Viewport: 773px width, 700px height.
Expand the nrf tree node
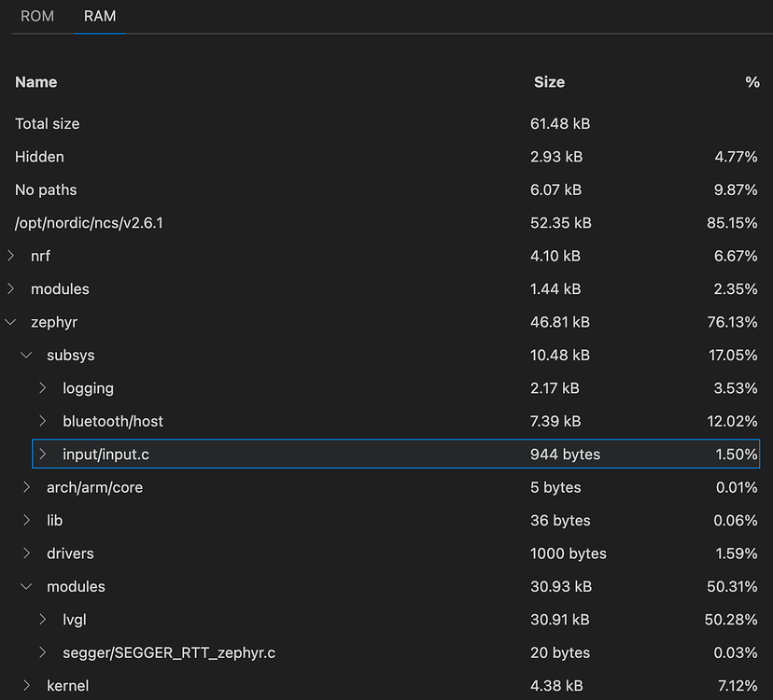tap(10, 256)
